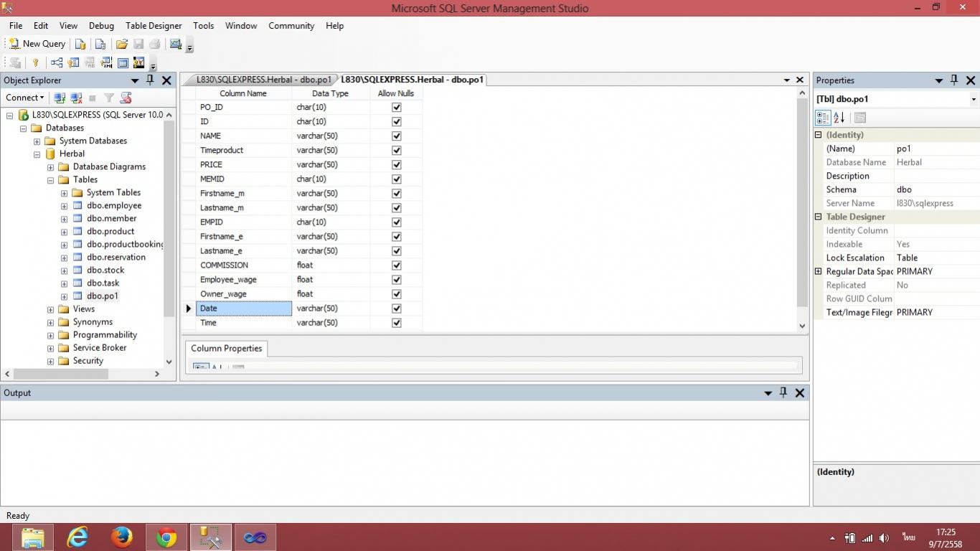
Task: Click Object Explorer horizontal scrollbar
Action: coord(61,374)
